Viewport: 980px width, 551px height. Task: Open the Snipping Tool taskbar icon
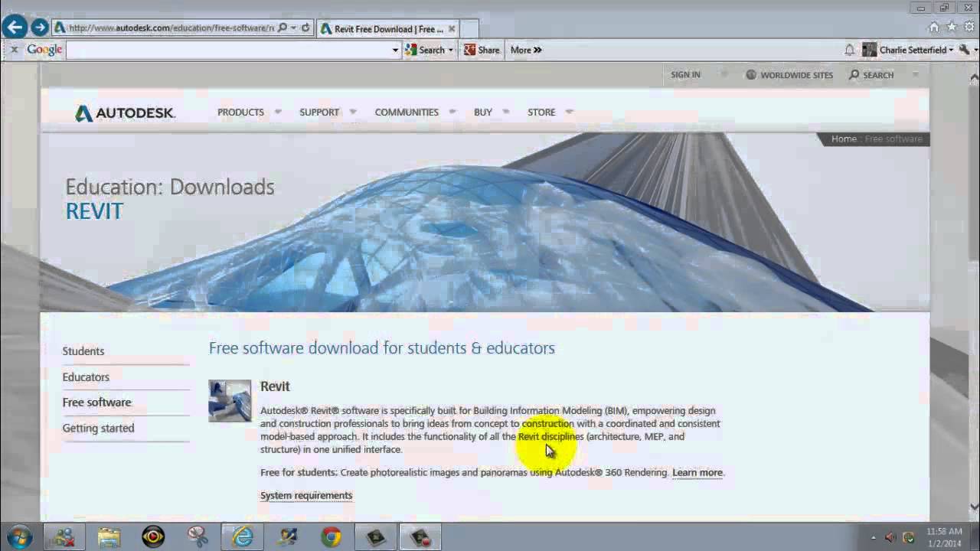point(198,537)
